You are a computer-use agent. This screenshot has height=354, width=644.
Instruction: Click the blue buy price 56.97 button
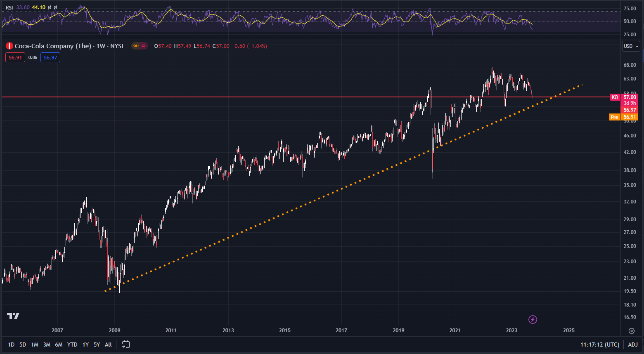(50, 57)
